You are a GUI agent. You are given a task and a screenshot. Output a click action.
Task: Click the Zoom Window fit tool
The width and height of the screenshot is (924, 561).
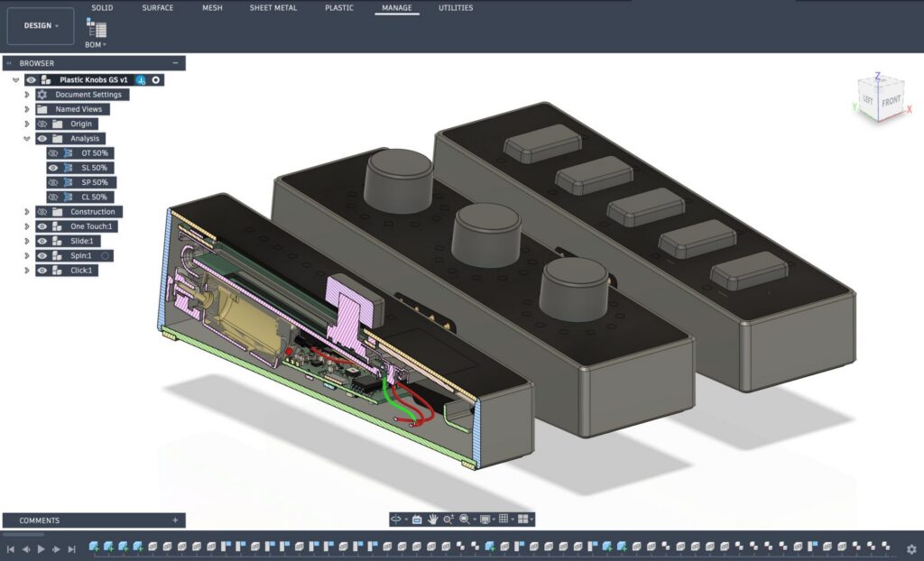(465, 520)
